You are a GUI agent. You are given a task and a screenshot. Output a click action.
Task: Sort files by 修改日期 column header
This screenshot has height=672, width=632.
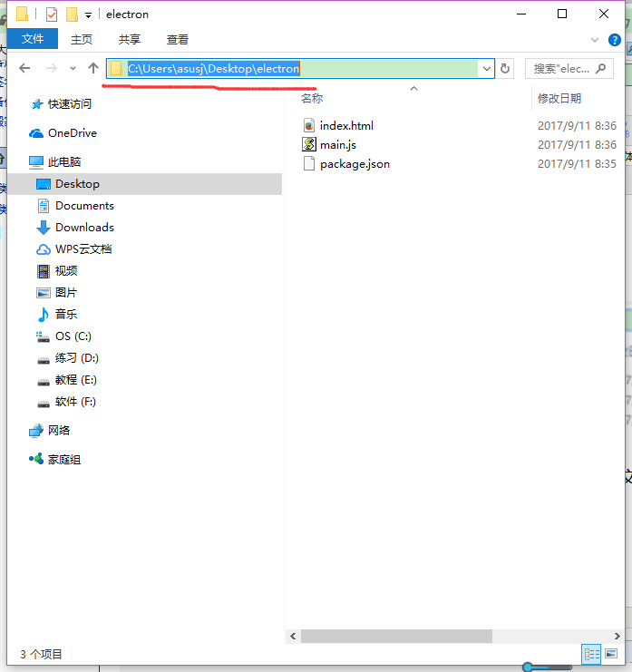pos(559,98)
